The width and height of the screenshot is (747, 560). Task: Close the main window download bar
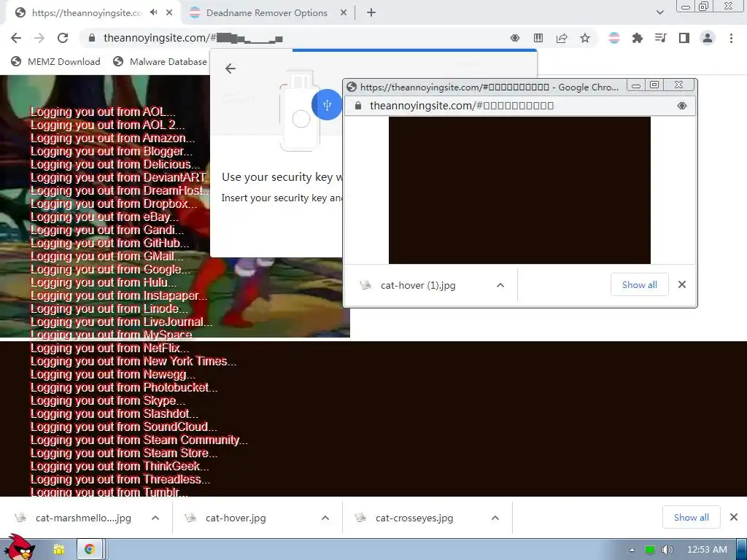tap(734, 517)
